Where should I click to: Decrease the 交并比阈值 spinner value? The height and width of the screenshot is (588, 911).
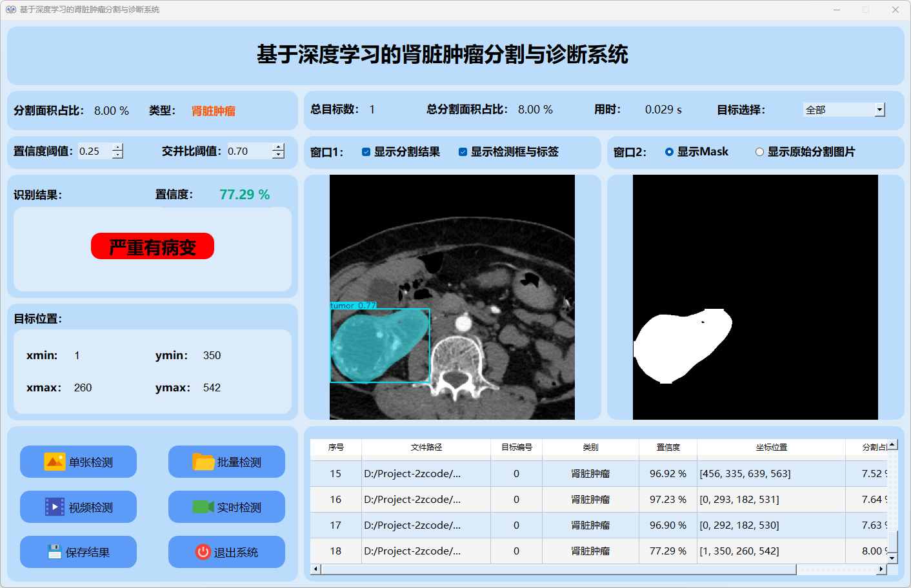point(278,155)
